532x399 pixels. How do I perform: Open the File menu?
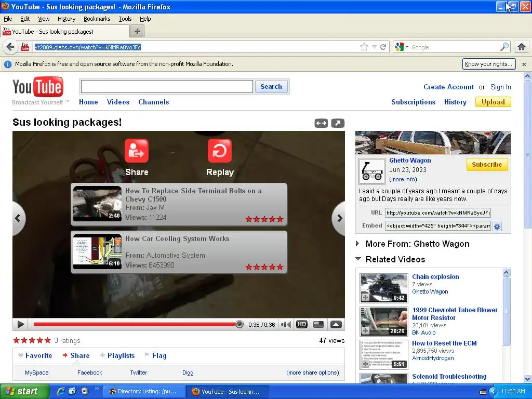[x=8, y=19]
